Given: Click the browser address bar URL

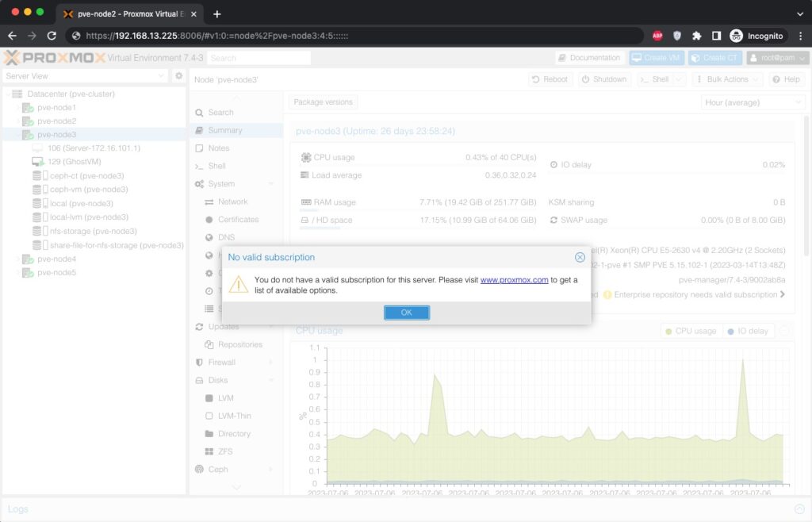Looking at the screenshot, I should point(217,36).
